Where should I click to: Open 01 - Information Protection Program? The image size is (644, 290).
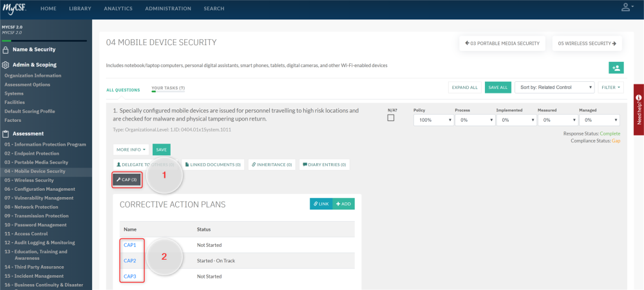(45, 144)
